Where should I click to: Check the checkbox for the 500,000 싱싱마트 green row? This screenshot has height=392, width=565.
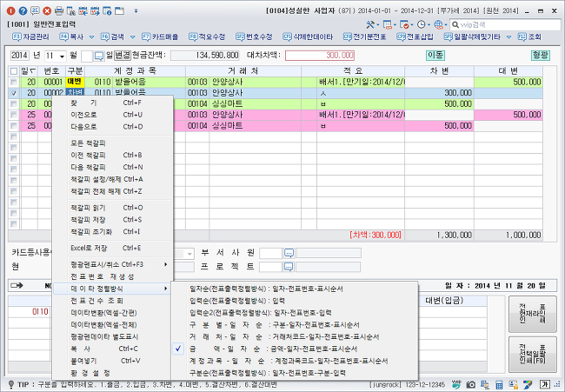[14, 103]
